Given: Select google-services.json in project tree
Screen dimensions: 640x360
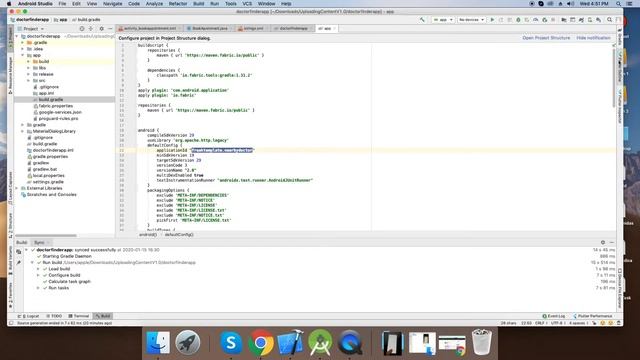Looking at the screenshot, I should point(60,112).
